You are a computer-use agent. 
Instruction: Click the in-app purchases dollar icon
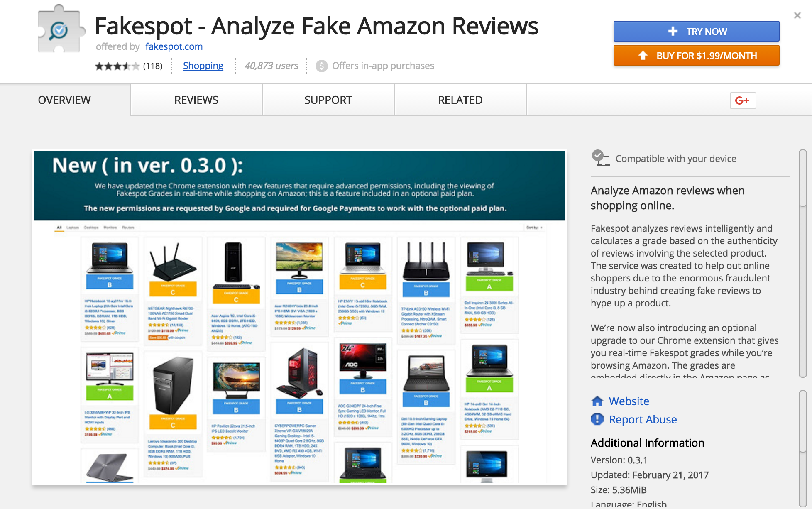click(321, 66)
